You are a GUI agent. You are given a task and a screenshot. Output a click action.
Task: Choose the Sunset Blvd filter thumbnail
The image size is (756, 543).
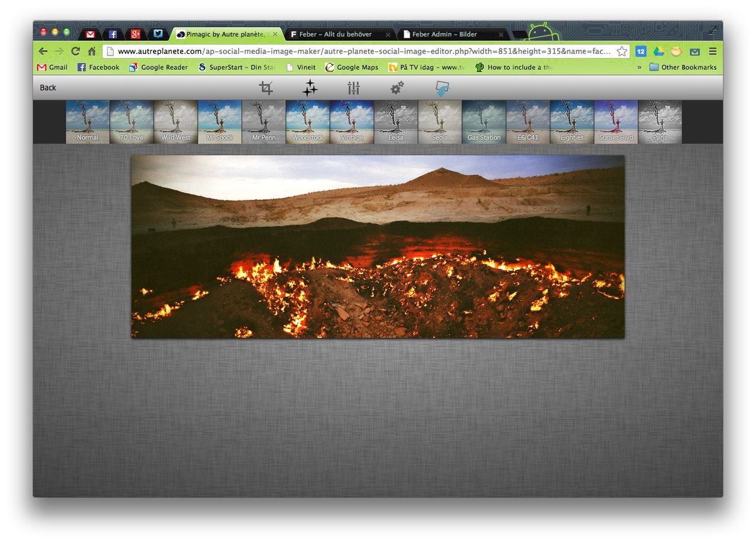coord(615,122)
